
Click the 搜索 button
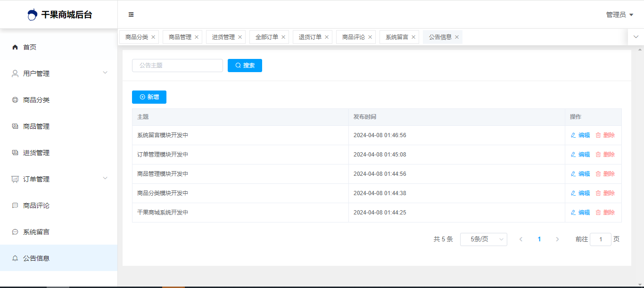(x=245, y=66)
